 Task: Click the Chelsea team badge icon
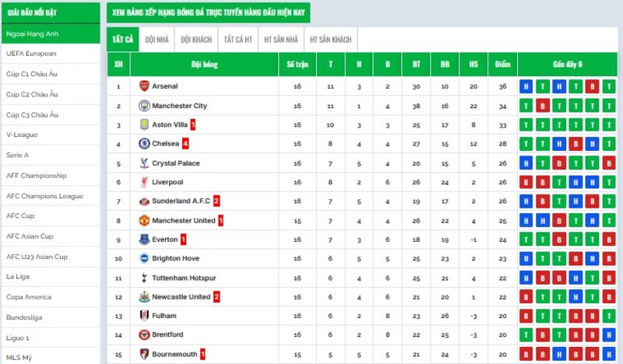[144, 144]
